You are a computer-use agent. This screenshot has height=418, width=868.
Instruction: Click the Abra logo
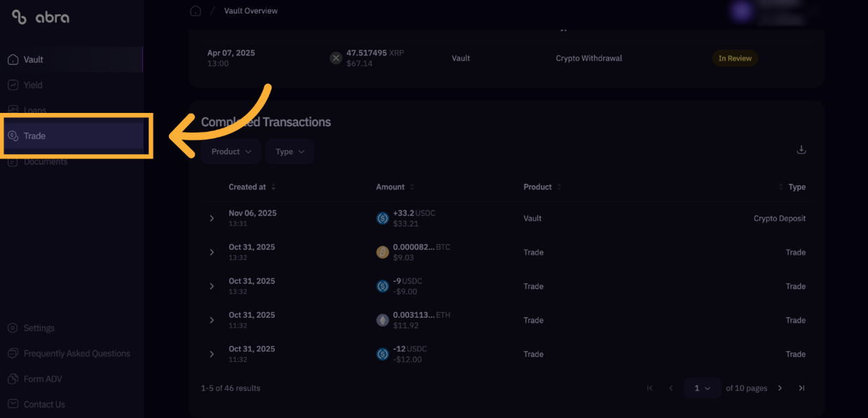[x=41, y=18]
